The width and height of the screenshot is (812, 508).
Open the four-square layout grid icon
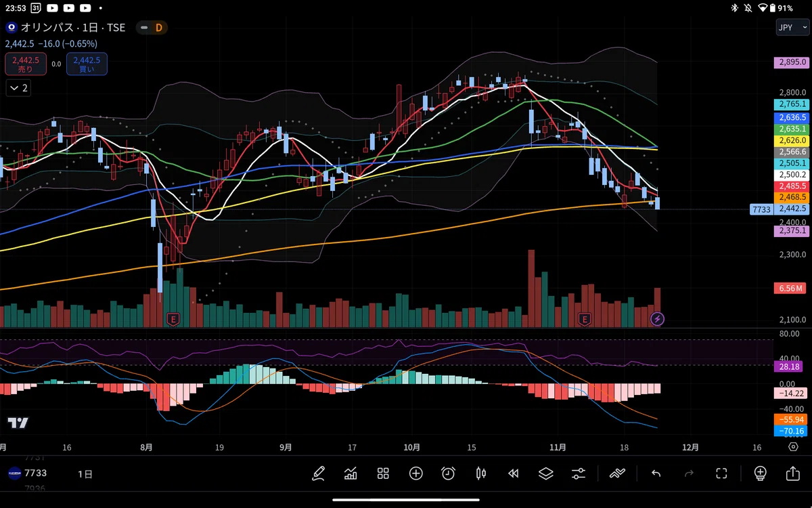tap(383, 473)
